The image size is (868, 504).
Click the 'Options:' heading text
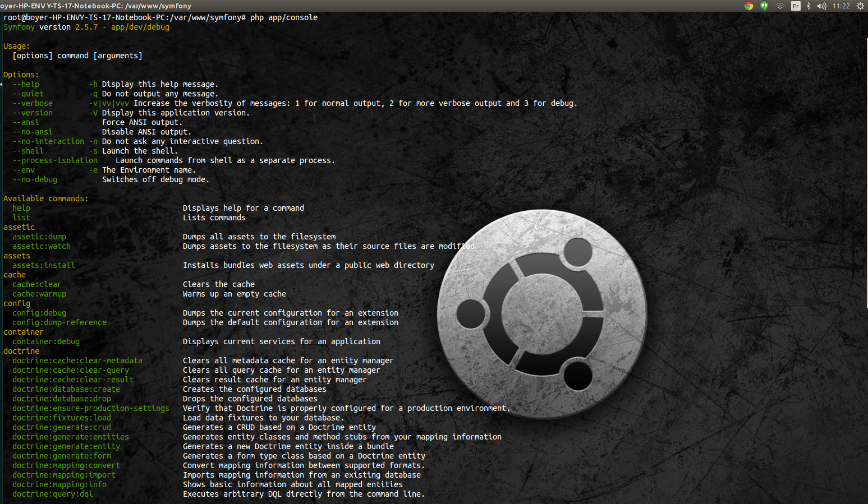tap(21, 75)
